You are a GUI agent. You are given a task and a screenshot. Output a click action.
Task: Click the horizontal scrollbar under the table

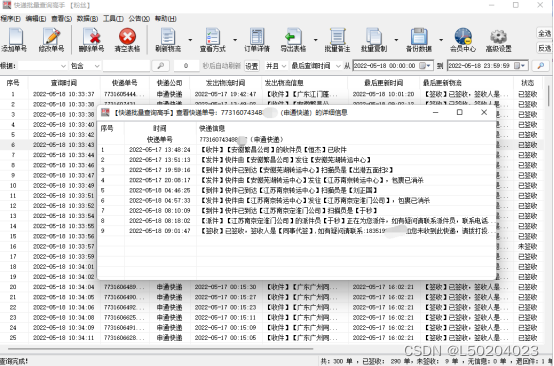coord(161,349)
